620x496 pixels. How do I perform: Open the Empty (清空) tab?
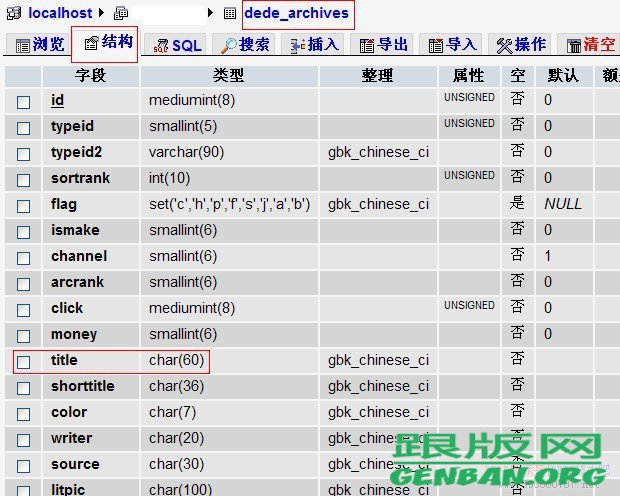[x=590, y=45]
